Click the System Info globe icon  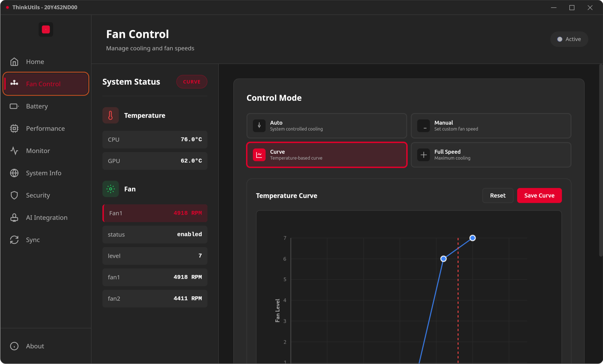point(14,173)
